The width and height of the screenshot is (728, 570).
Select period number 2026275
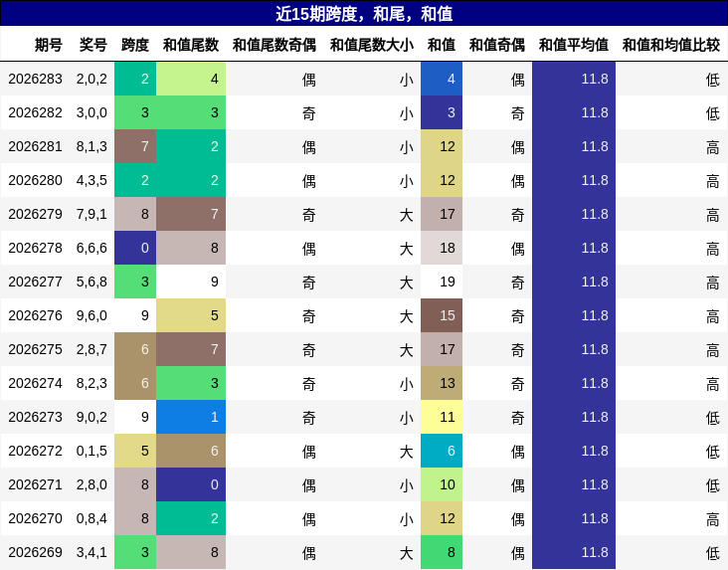pos(35,349)
